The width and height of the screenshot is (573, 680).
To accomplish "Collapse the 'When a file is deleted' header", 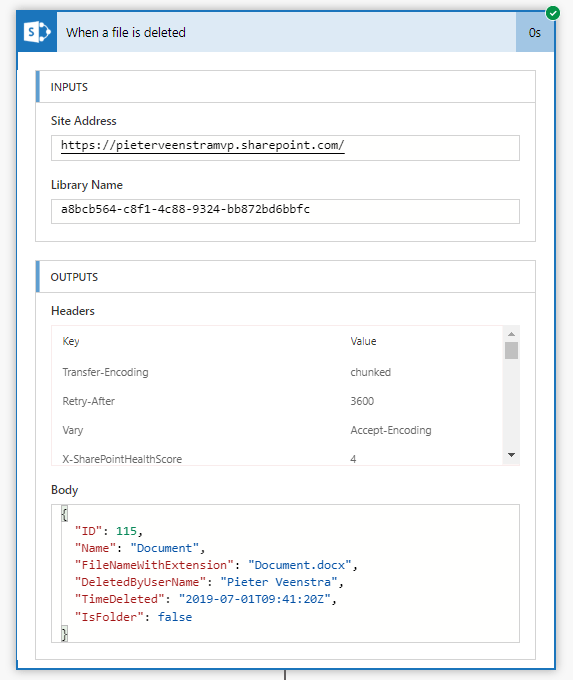I will (286, 32).
